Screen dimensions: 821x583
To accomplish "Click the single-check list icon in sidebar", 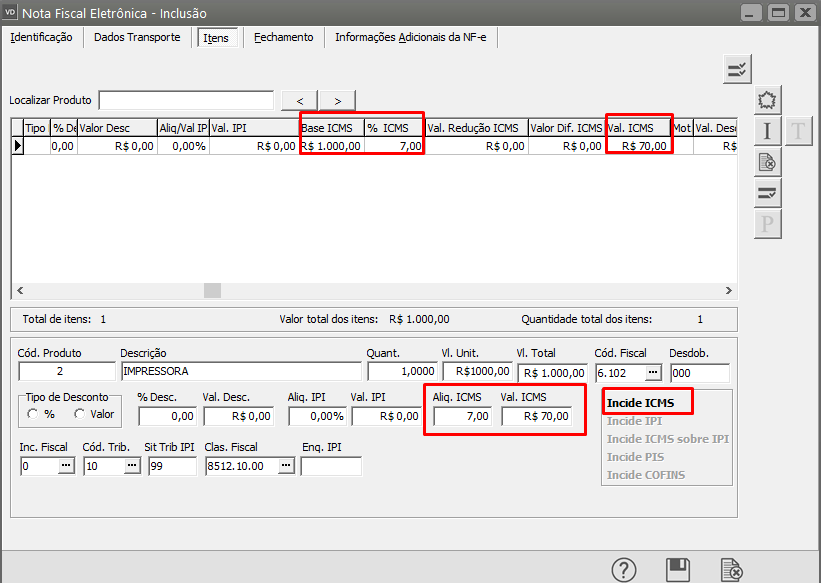I will pos(767,193).
